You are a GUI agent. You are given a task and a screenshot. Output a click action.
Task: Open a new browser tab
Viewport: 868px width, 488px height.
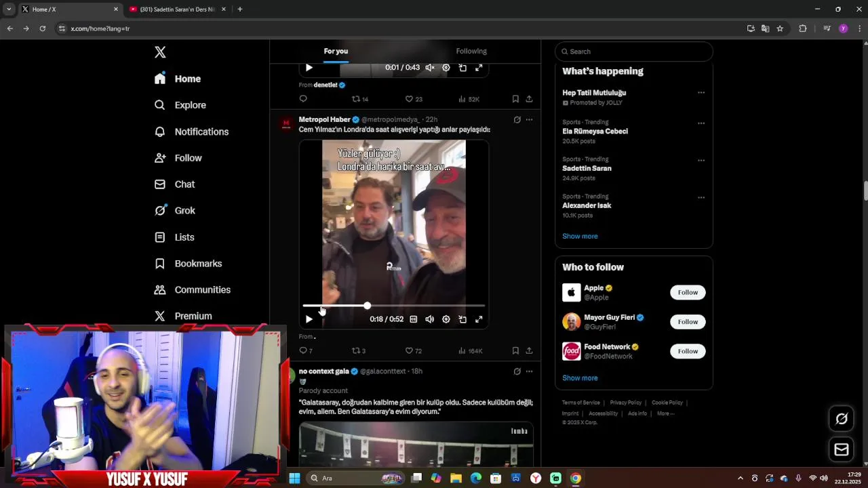point(239,9)
